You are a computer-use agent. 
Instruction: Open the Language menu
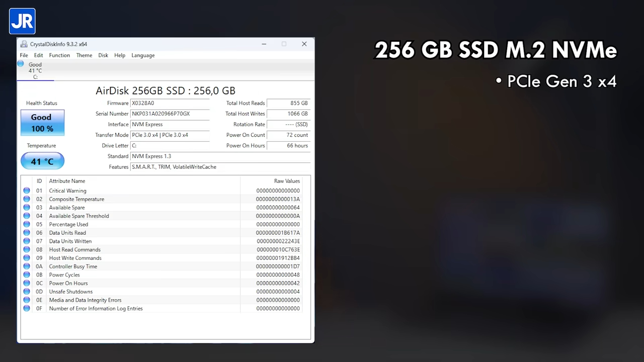tap(143, 55)
